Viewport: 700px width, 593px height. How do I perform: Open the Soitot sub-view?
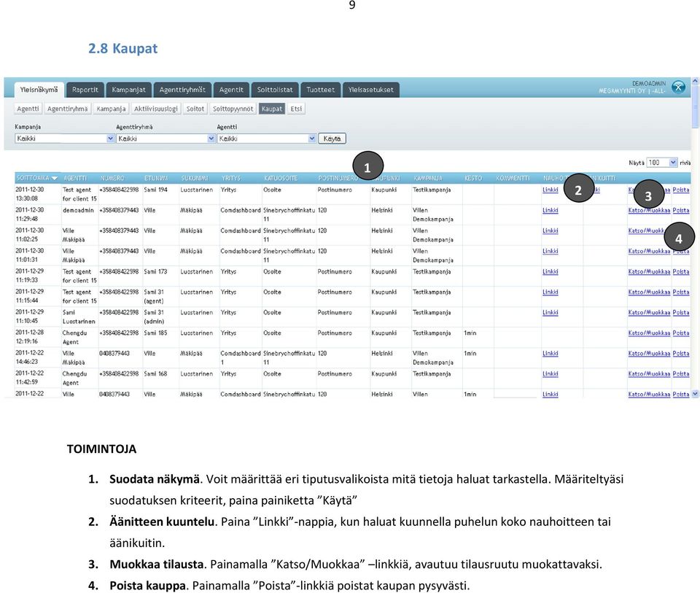tap(195, 109)
